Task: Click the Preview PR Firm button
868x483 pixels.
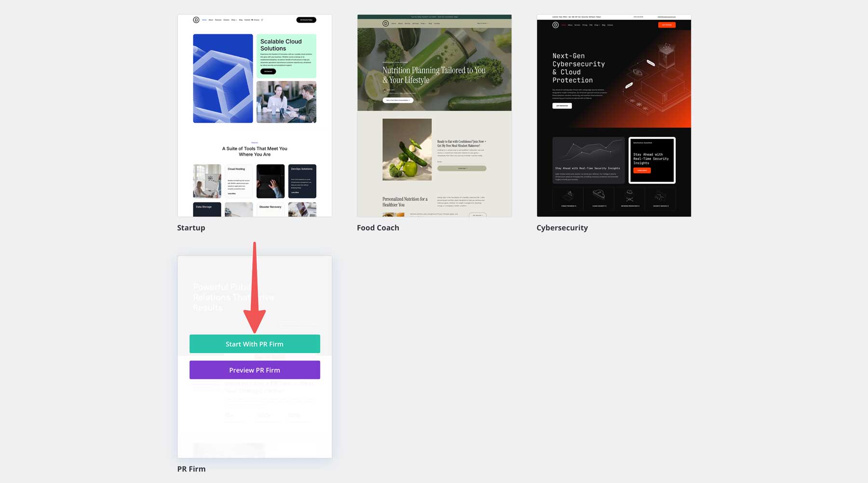Action: click(x=255, y=370)
